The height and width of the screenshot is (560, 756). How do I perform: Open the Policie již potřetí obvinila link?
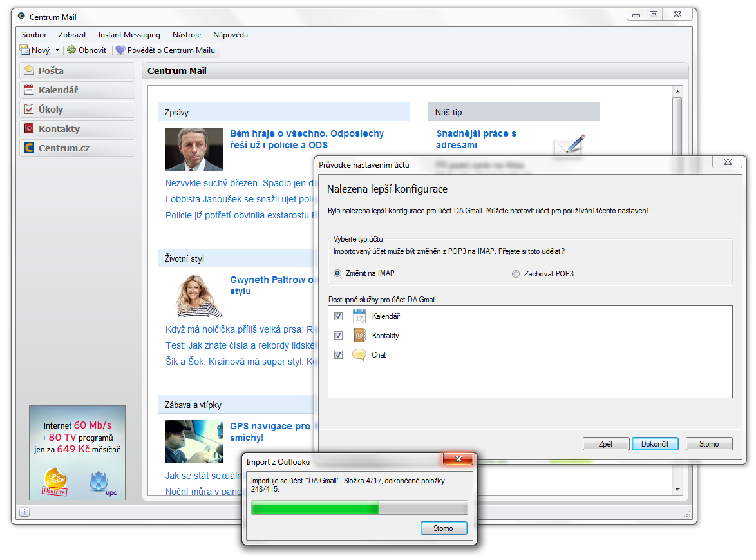tap(239, 215)
